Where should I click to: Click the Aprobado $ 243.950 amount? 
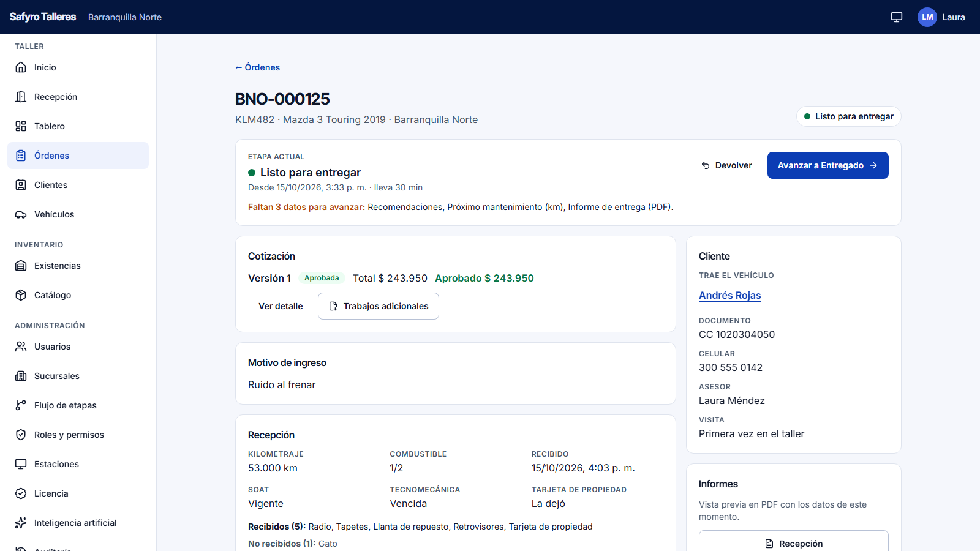(484, 278)
